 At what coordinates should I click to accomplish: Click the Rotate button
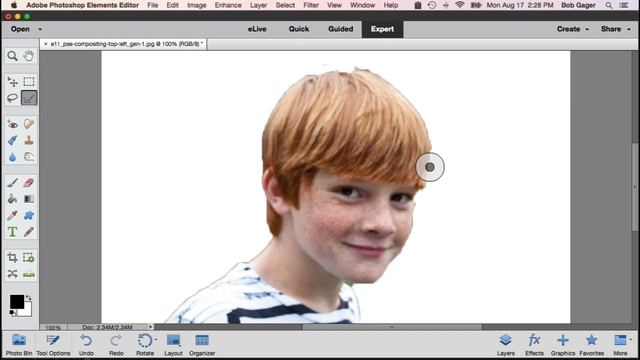[x=144, y=345]
